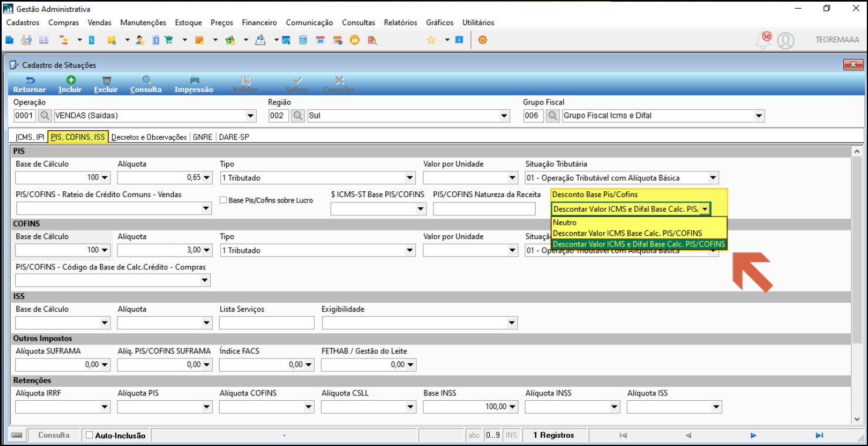Go to last record arrow

pyautogui.click(x=819, y=435)
